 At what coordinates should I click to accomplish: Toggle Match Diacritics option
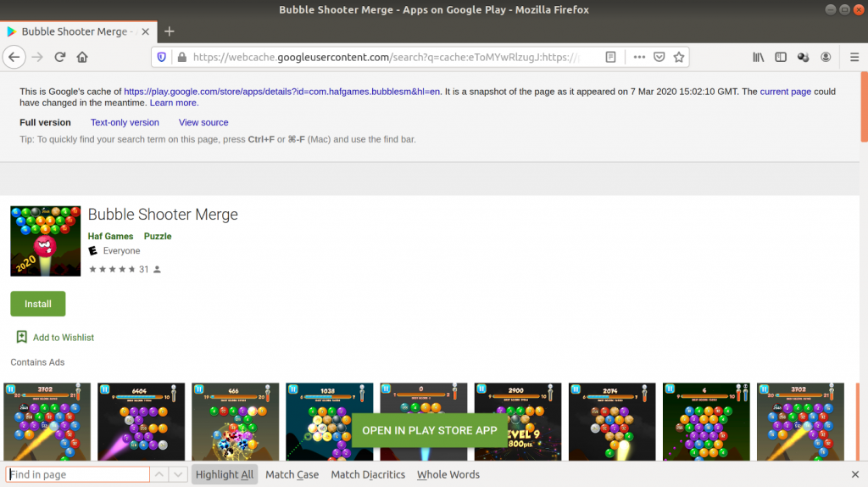[x=368, y=474]
